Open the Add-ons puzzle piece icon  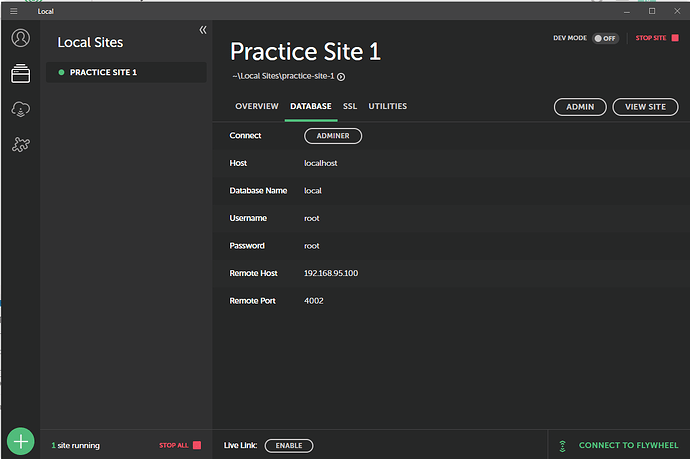pos(21,144)
